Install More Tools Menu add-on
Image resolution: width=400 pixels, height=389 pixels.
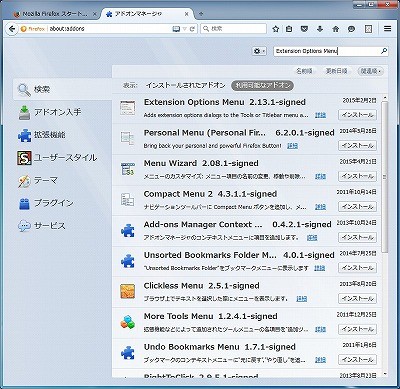(x=357, y=329)
